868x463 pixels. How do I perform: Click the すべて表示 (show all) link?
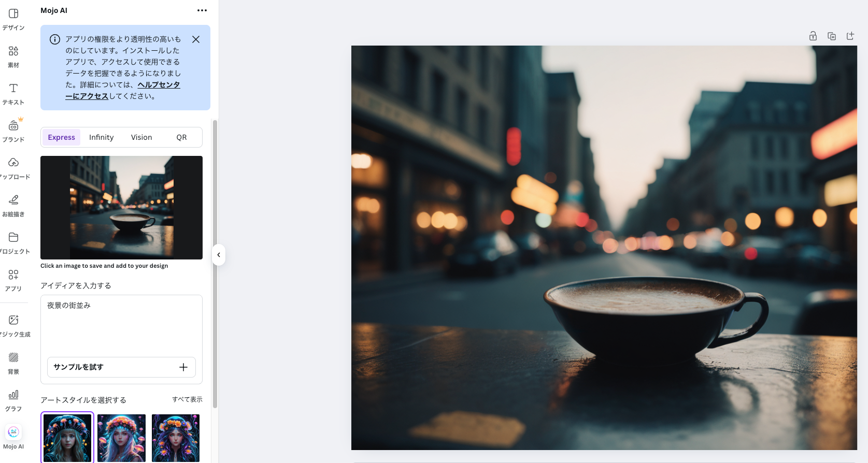pos(187,399)
